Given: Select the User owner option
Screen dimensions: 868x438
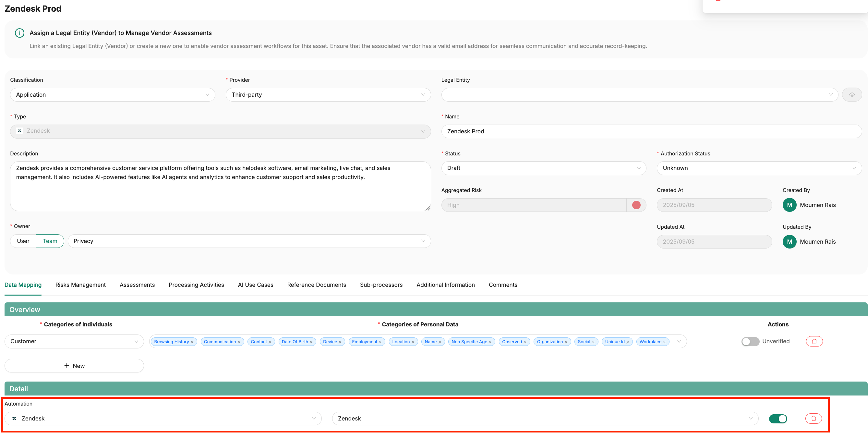Looking at the screenshot, I should (x=23, y=241).
